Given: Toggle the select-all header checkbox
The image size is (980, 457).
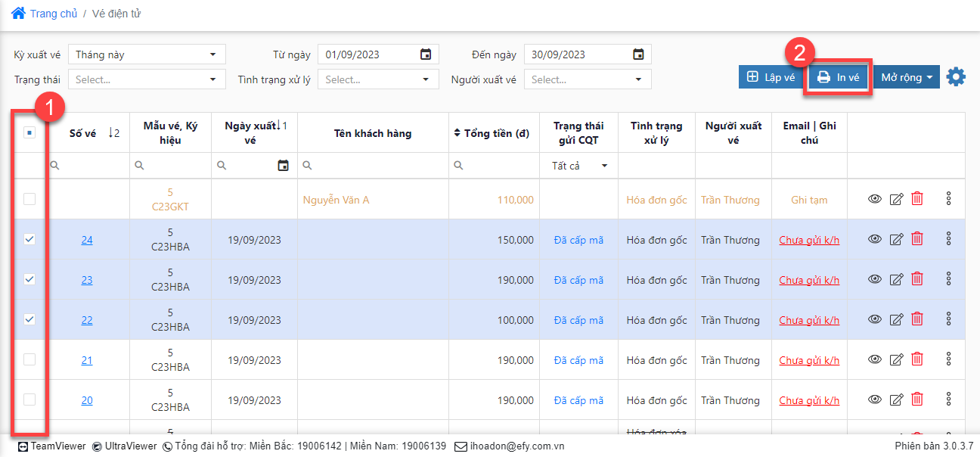Looking at the screenshot, I should pos(29,132).
